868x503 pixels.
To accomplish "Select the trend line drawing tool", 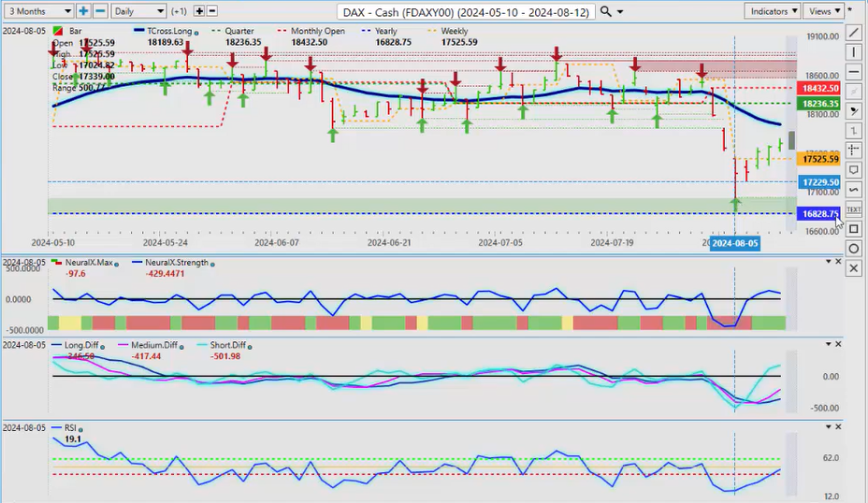I will point(853,32).
